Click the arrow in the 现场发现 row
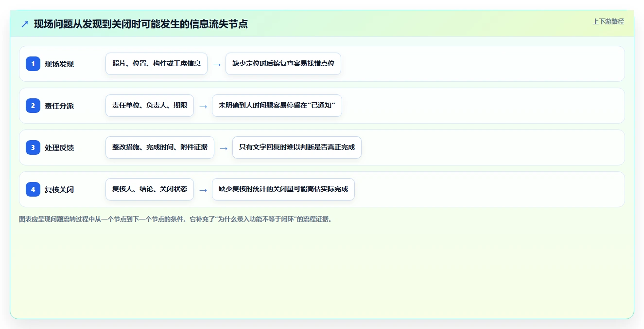The image size is (644, 329). click(217, 64)
